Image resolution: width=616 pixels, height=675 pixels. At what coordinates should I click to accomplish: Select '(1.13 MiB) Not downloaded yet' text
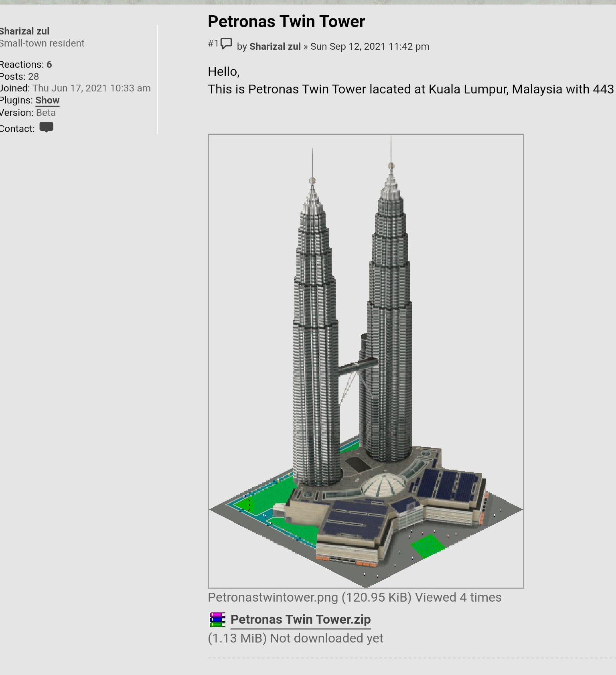click(x=296, y=638)
